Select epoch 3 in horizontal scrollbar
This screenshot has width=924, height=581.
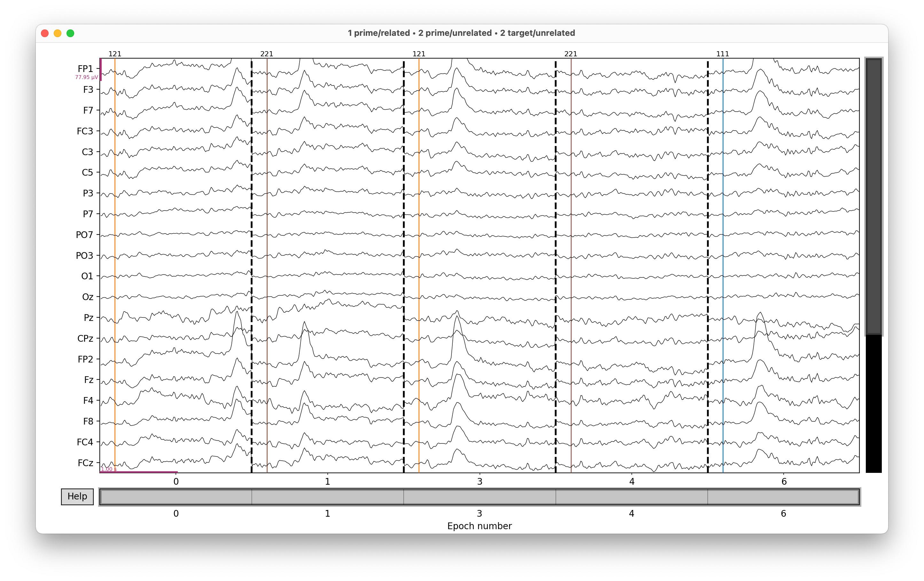click(479, 497)
